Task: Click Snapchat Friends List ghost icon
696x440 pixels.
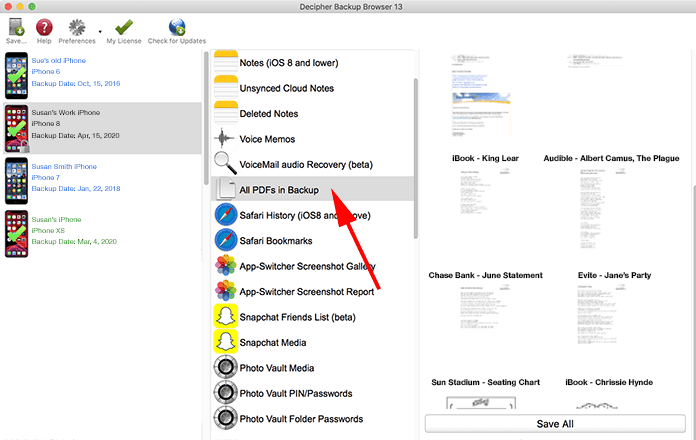Action: point(225,316)
